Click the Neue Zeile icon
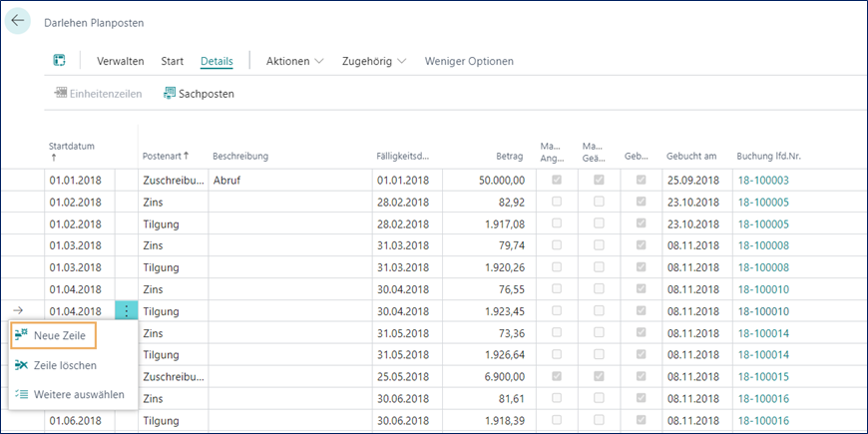 point(22,336)
